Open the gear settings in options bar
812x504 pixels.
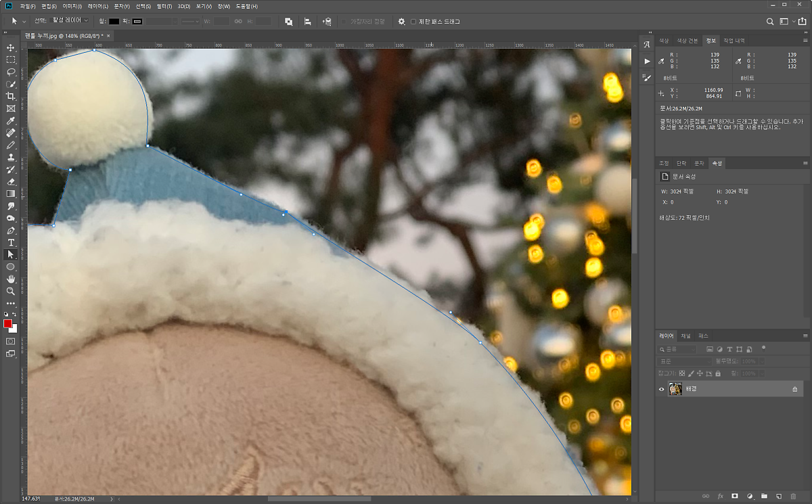tap(401, 22)
